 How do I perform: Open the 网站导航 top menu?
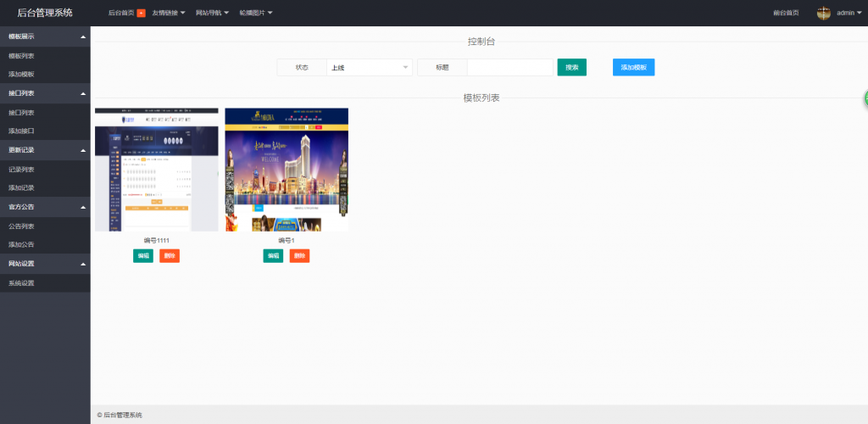point(212,13)
